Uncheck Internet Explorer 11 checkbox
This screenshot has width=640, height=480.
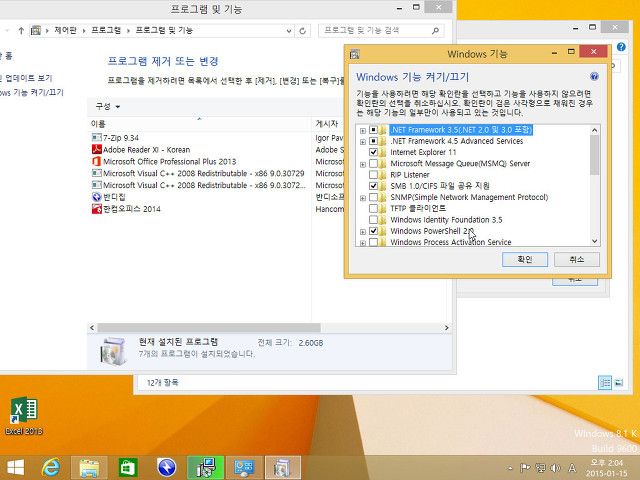point(373,152)
